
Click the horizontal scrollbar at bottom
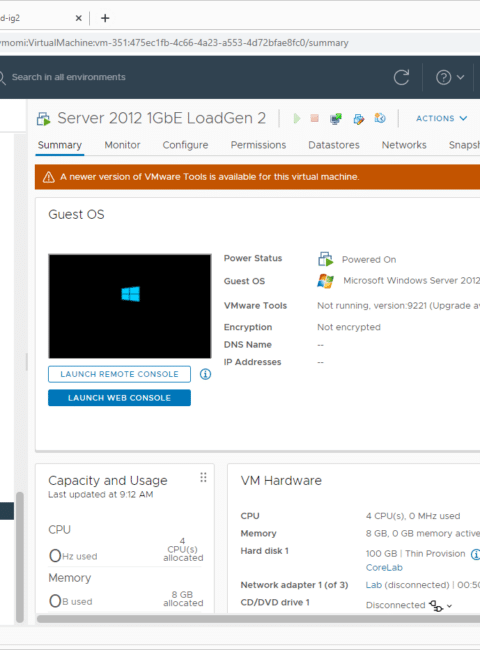point(258,619)
